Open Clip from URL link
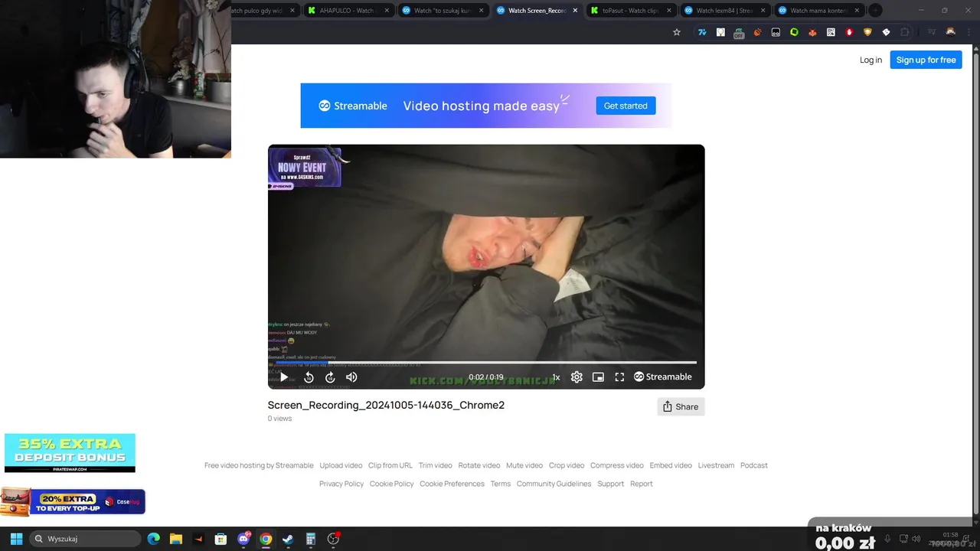The width and height of the screenshot is (980, 551). pos(390,465)
